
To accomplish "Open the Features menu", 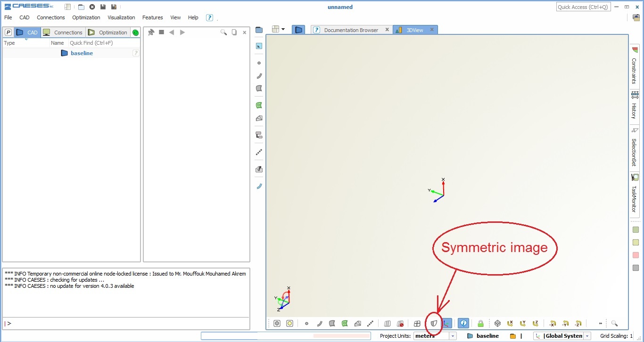I will (x=153, y=17).
